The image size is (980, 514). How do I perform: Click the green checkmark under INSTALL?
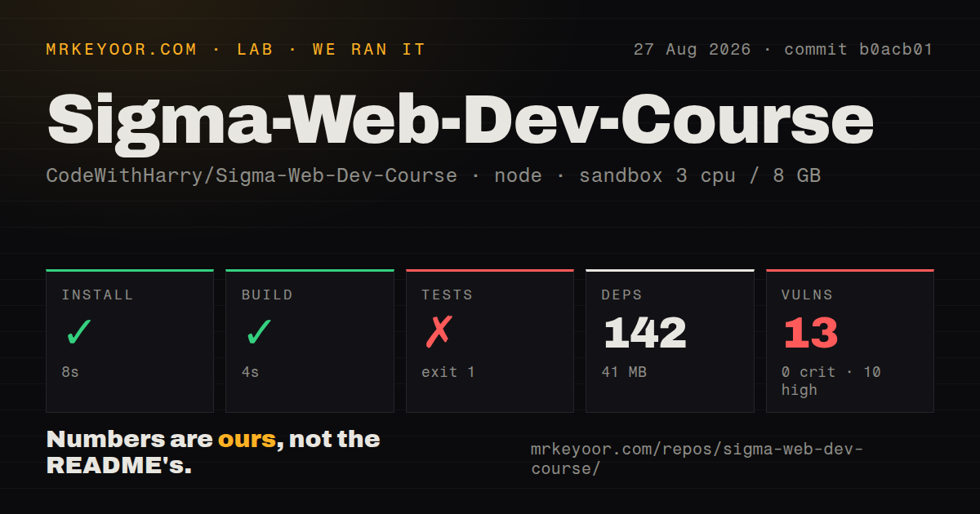(79, 332)
